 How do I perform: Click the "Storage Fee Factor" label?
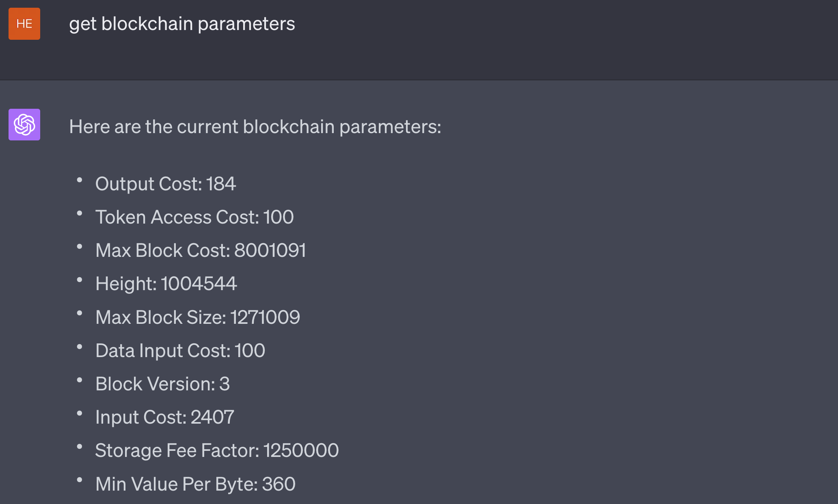point(177,450)
